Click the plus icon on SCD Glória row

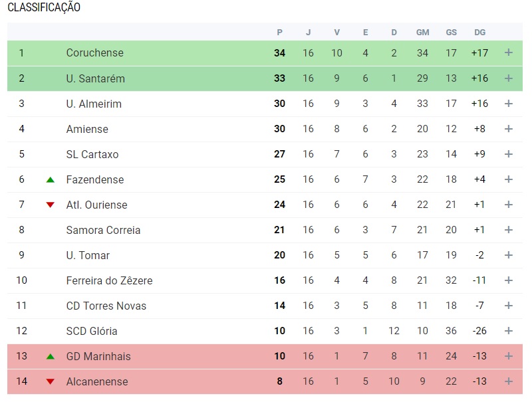508,331
